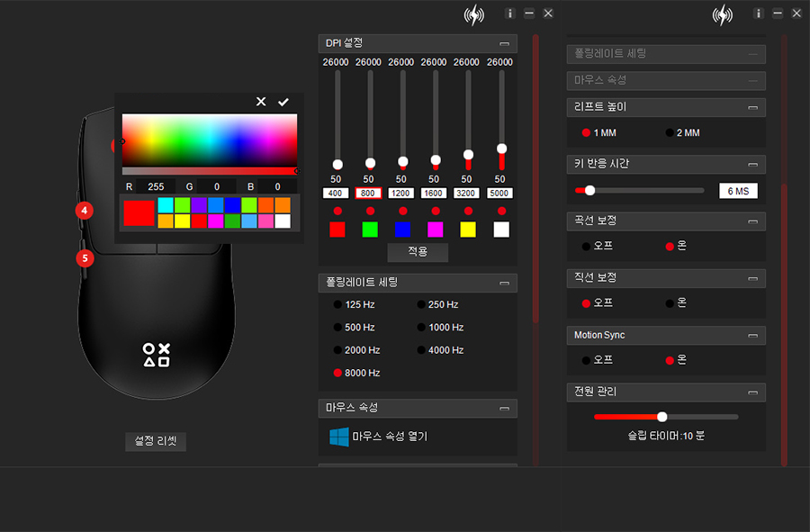
Task: Pick blue DPI color swatch for 1200
Action: pos(402,230)
